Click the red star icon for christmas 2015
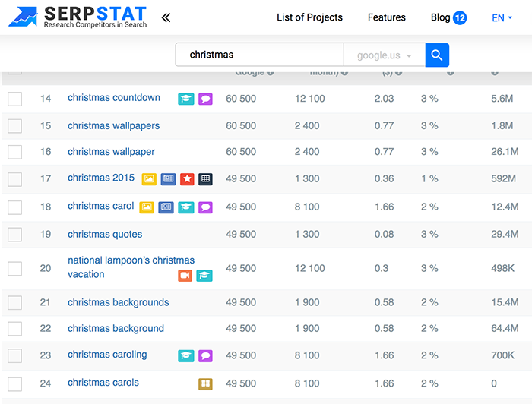 [187, 179]
